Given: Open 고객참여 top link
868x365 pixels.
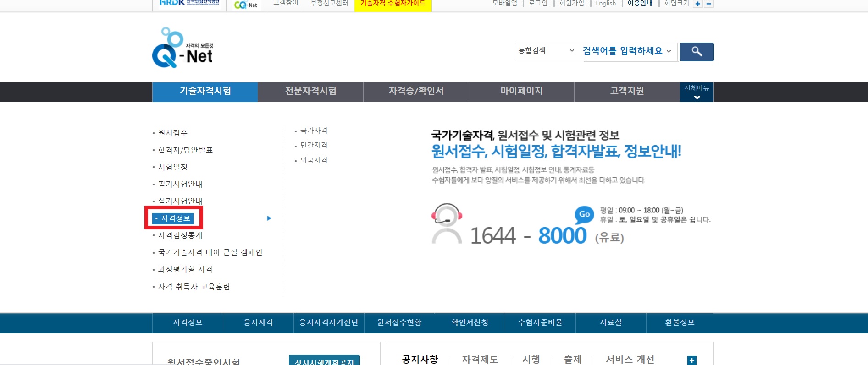Looking at the screenshot, I should pos(286,3).
